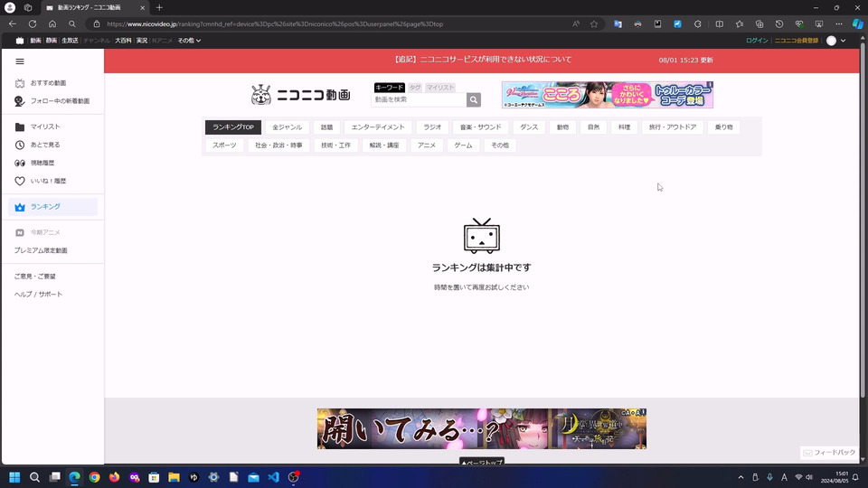Select the マイリスト search mode
Viewport: 868px width, 488px height.
click(x=440, y=88)
